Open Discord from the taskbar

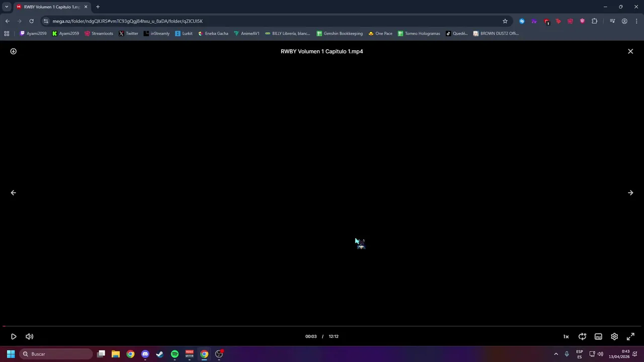click(x=145, y=354)
